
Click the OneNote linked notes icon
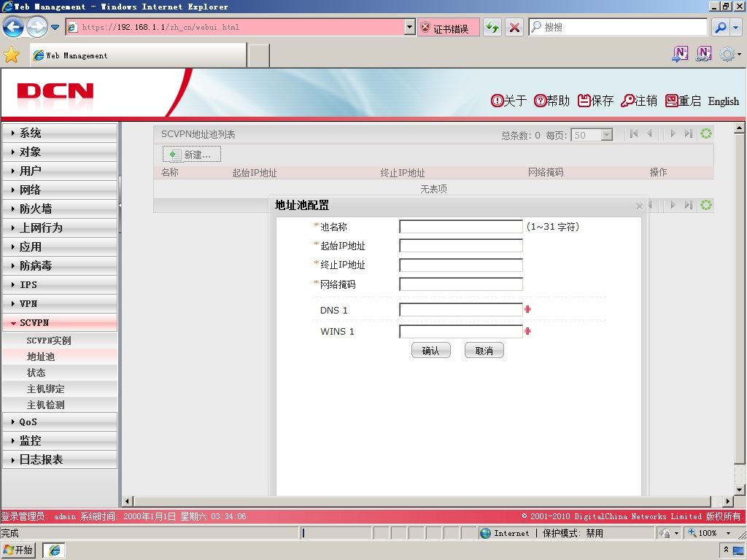(704, 54)
